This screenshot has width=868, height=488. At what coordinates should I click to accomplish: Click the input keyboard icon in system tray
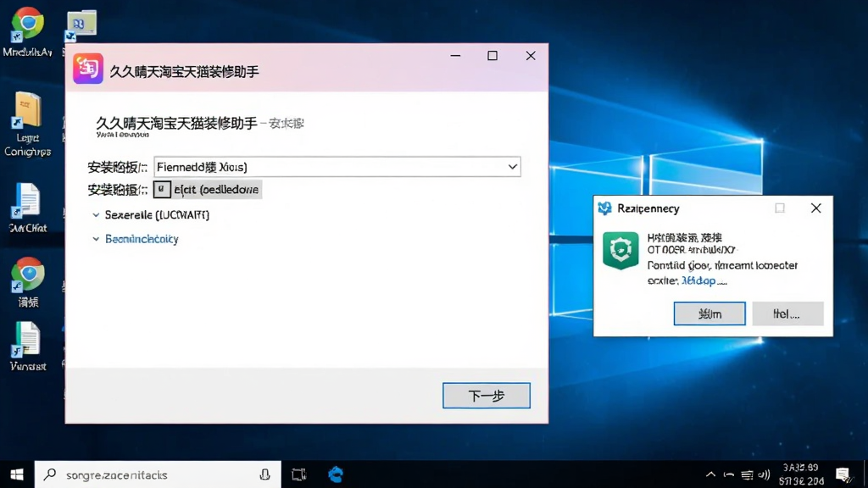[747, 474]
